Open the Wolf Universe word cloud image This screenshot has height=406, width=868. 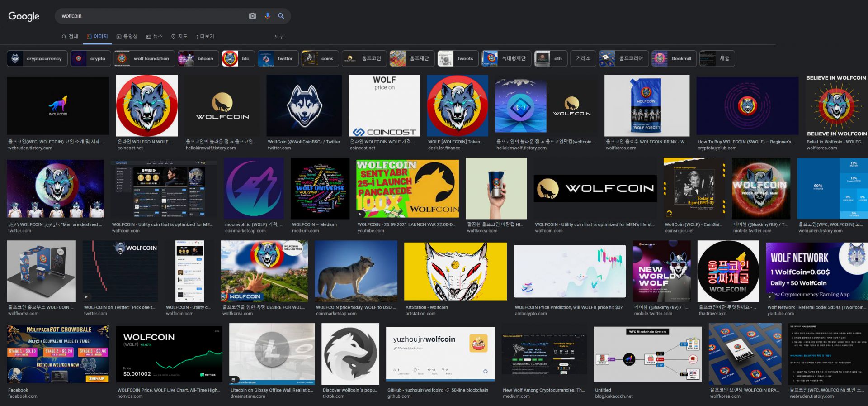pyautogui.click(x=320, y=188)
